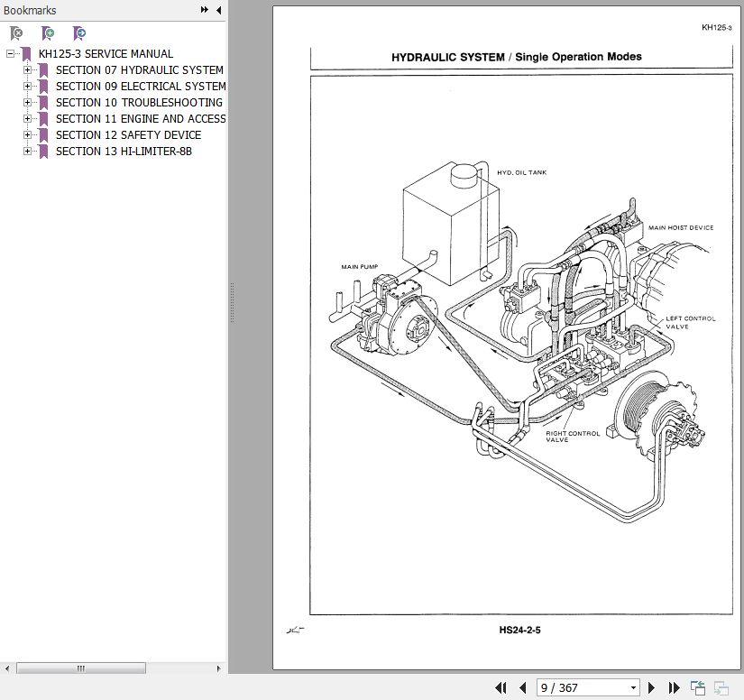Expand SECTION 10 TROUBLESHOOTING bookmark
Viewport: 744px width, 700px height.
pyautogui.click(x=27, y=103)
